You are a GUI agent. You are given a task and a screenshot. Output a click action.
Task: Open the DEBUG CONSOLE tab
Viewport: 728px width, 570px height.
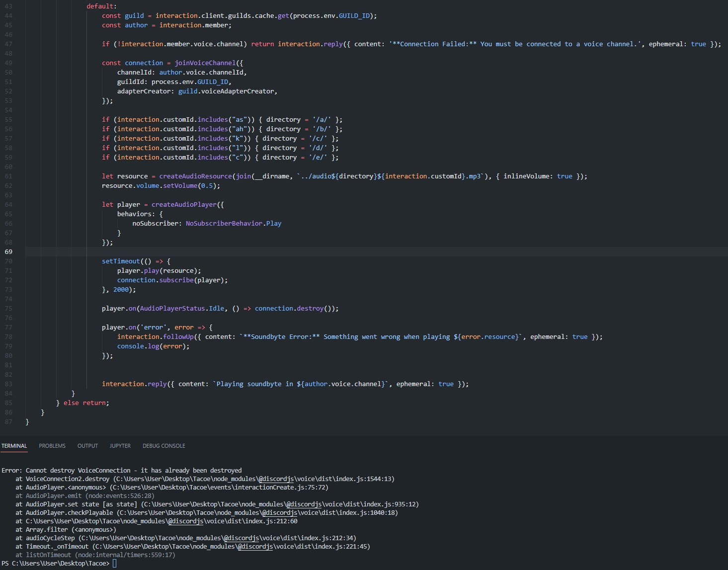[163, 446]
